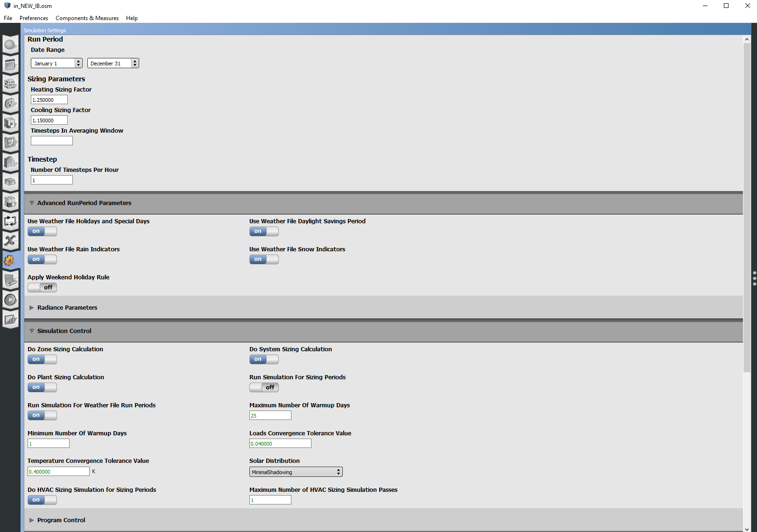The image size is (757, 532).
Task: Toggle Use Weather File Snow Indicators
Action: [264, 259]
